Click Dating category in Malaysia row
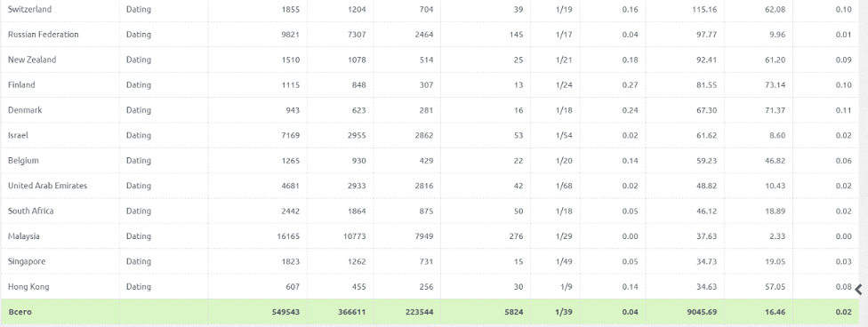Screen dimensions: 868x327 139,235
